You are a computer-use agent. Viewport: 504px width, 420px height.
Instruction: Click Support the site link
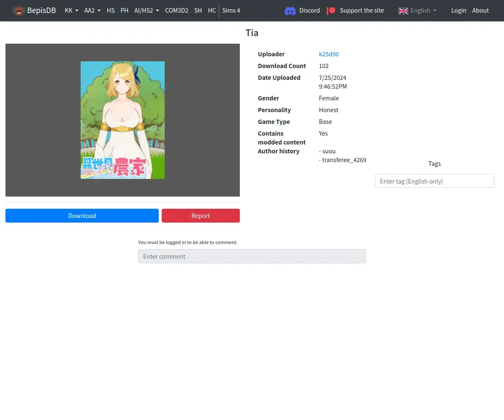coord(362,10)
